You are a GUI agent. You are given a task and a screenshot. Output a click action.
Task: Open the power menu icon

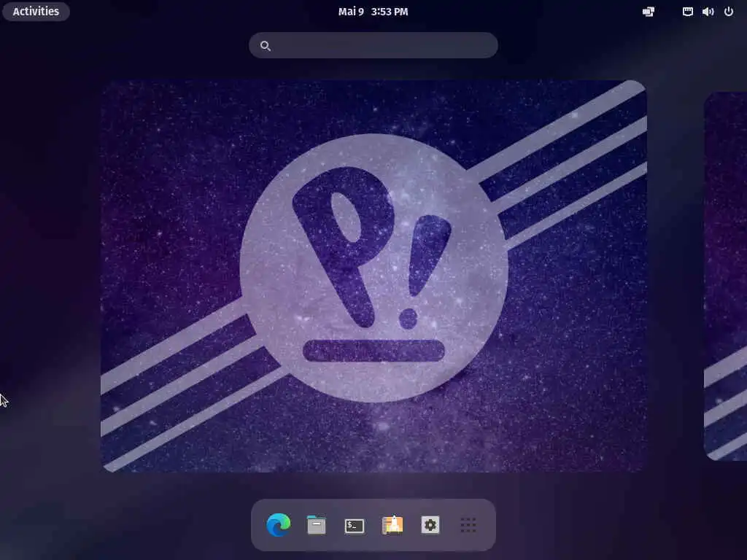click(x=729, y=12)
